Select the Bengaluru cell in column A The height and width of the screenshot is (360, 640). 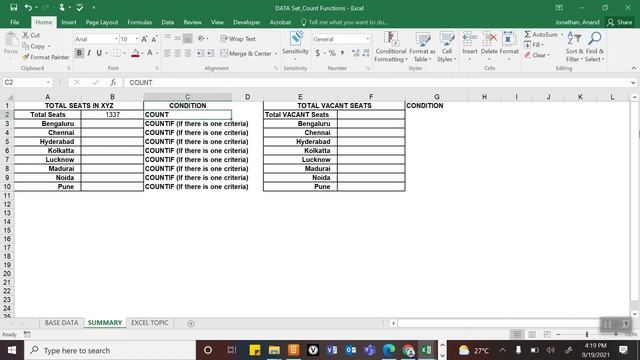(x=47, y=124)
